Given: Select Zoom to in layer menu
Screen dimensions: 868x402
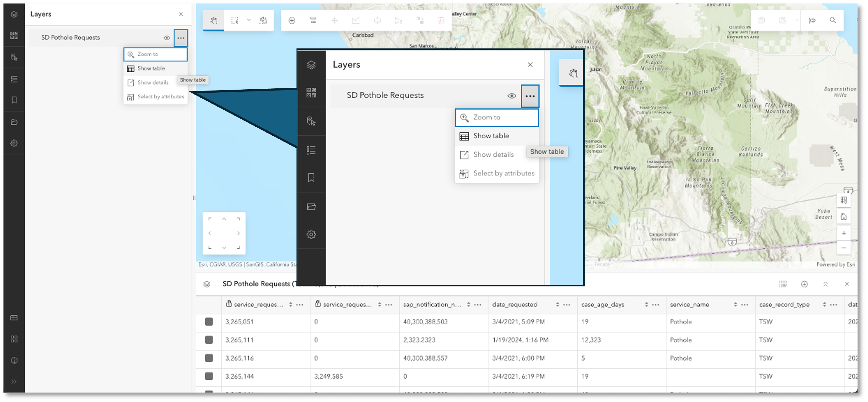Looking at the screenshot, I should click(x=148, y=54).
